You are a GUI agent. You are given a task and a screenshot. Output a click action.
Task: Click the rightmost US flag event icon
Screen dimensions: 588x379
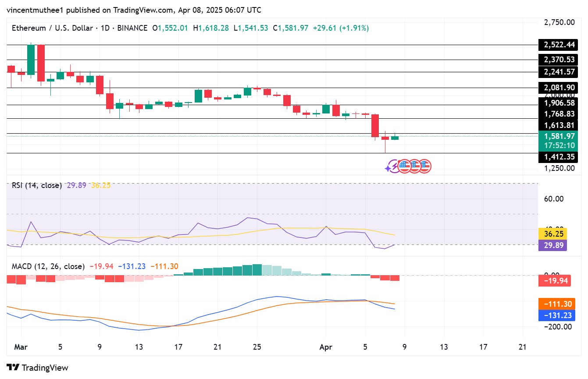[x=424, y=166]
